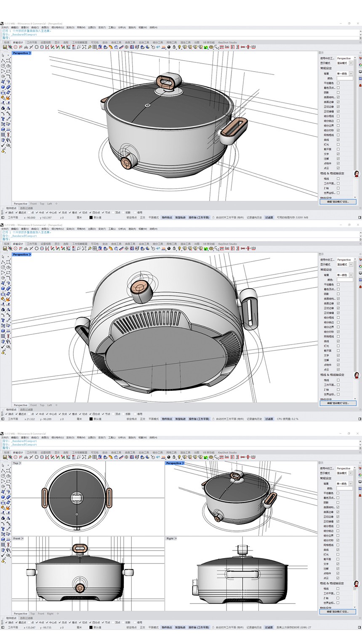362x644 pixels.
Task: Click the 颜色 white swatch in middle window panel
Action: pos(345,280)
